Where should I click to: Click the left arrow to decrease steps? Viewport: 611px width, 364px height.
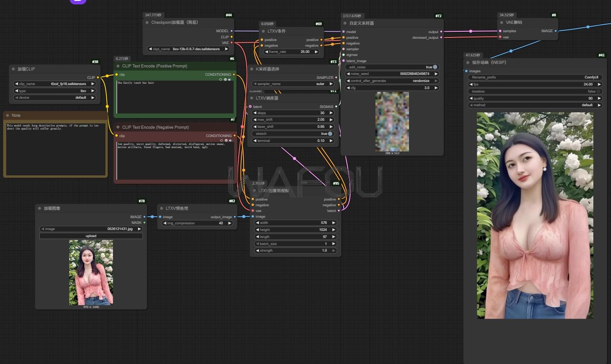(x=255, y=113)
